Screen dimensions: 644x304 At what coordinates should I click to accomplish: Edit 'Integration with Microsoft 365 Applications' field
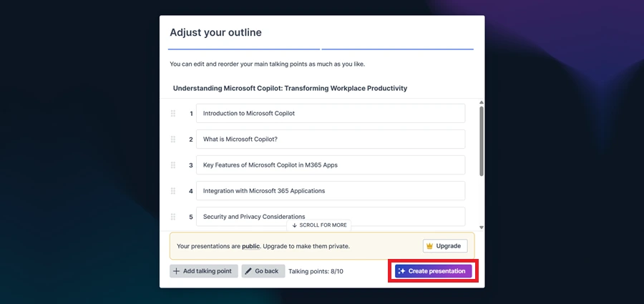pyautogui.click(x=331, y=191)
